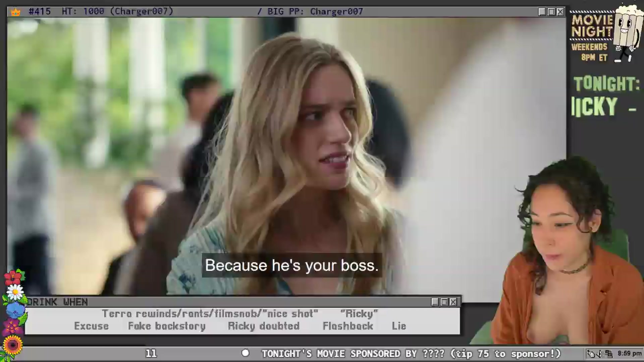The width and height of the screenshot is (644, 362).
Task: Minimize the DRINK WHEN window
Action: pos(435,302)
